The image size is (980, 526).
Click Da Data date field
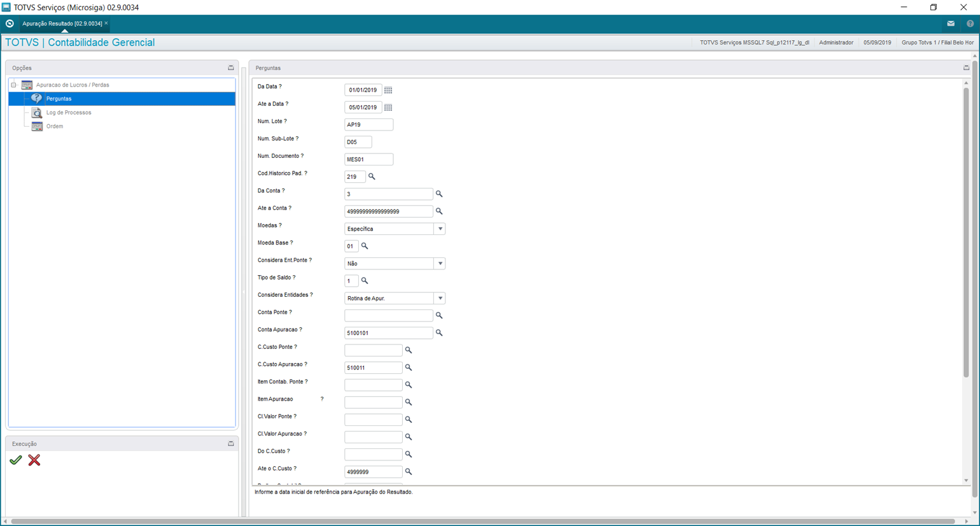[363, 90]
